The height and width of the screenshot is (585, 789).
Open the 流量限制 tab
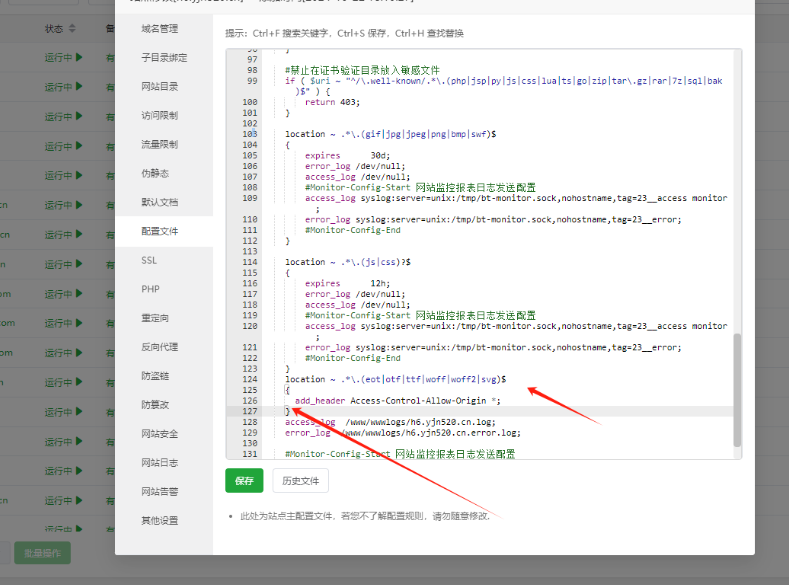tap(160, 144)
